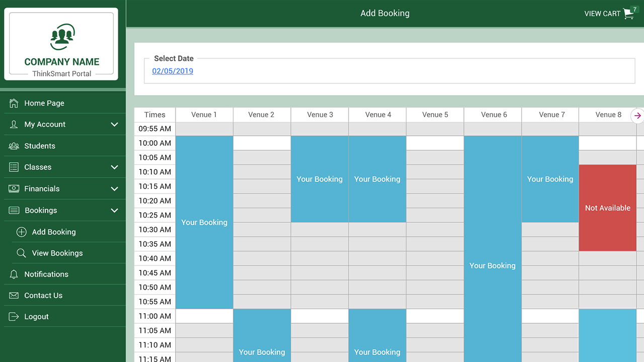Screen dimensions: 644x362
Task: Click the Contact Us envelope icon
Action: 14,295
